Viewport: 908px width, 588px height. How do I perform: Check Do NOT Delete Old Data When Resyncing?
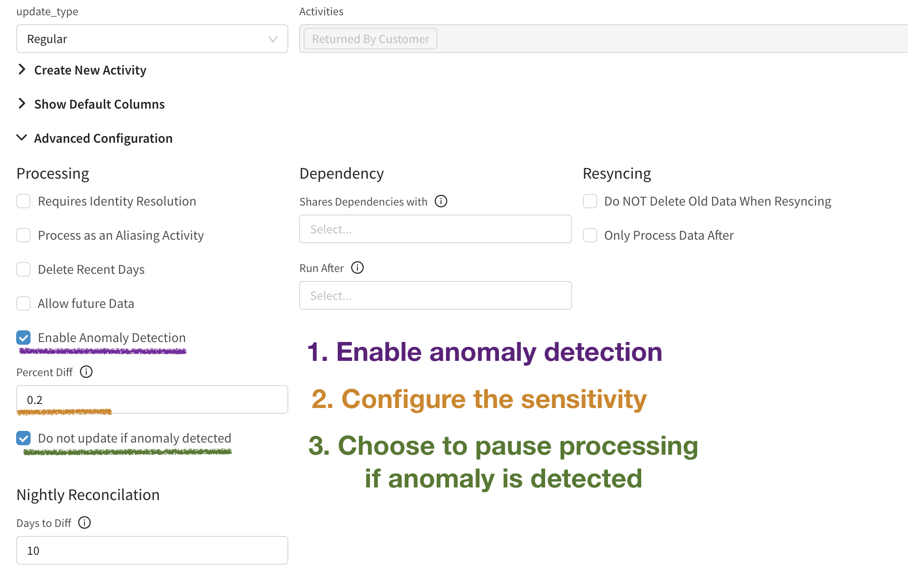(590, 201)
